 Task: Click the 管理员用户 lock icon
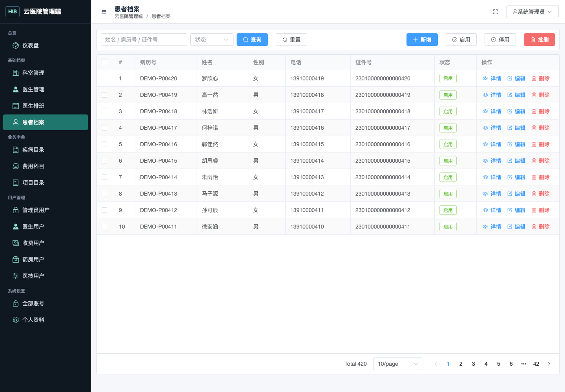(x=16, y=210)
